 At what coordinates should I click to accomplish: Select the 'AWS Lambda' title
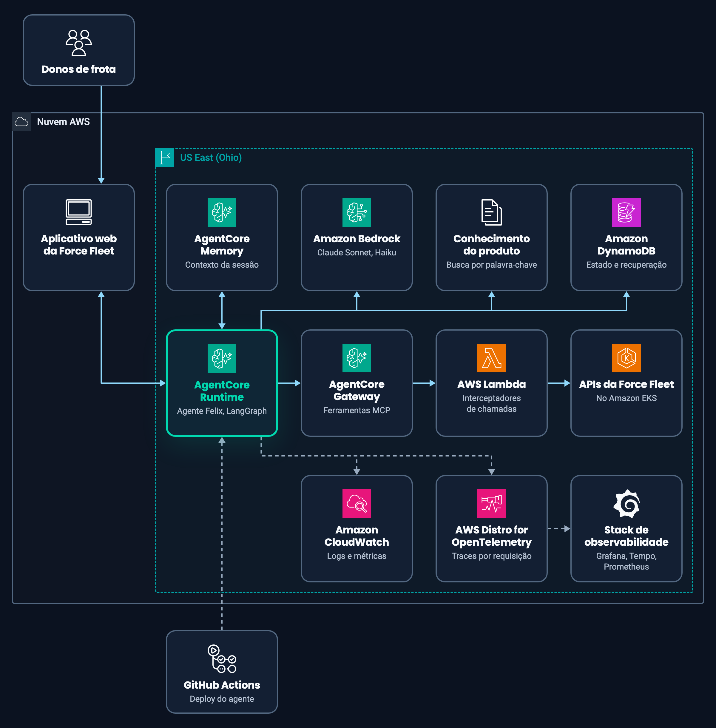[491, 384]
